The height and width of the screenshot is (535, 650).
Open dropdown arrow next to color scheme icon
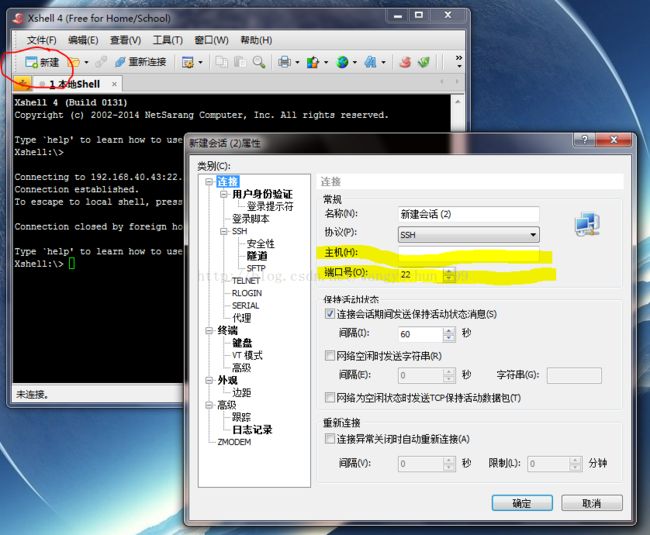click(x=326, y=63)
